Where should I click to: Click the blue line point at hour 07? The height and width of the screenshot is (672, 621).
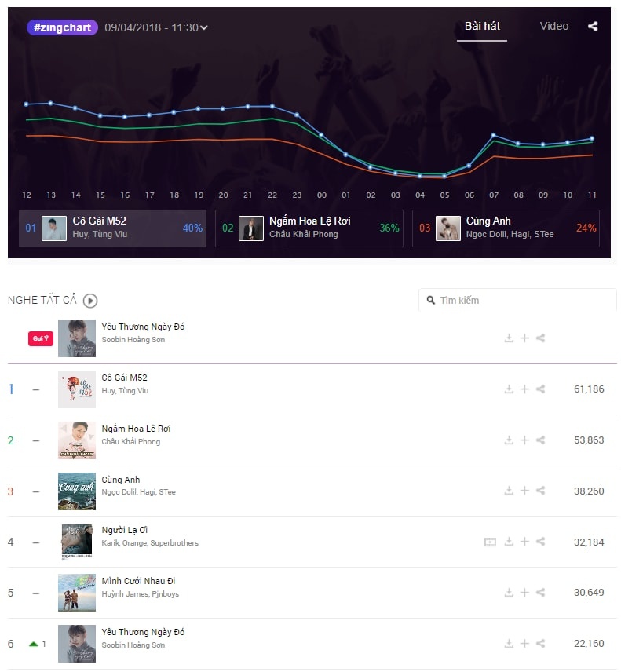coord(493,135)
